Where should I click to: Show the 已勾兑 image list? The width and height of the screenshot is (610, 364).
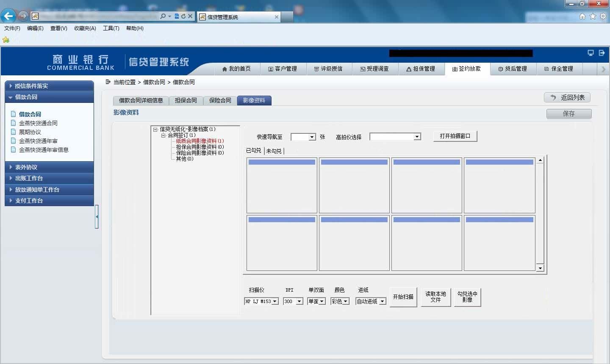point(254,151)
